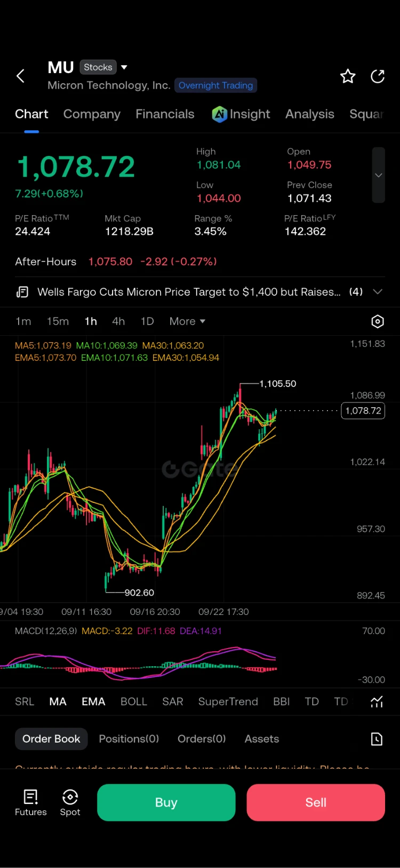
Task: Open the Assets tab
Action: [x=262, y=739]
